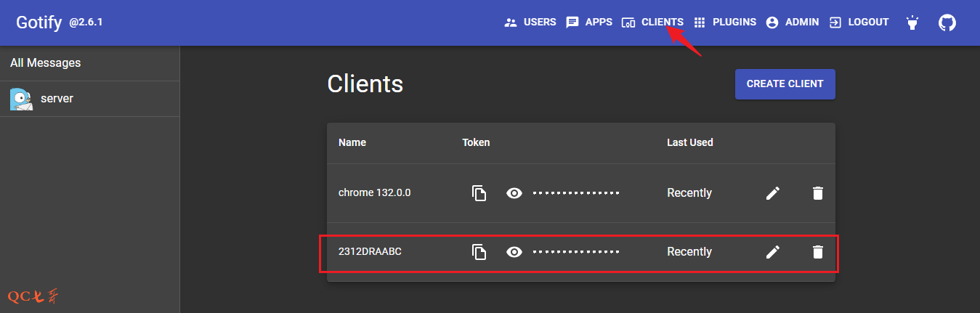The height and width of the screenshot is (313, 980).
Task: Toggle the light/dark theme bulb icon
Action: 912,23
